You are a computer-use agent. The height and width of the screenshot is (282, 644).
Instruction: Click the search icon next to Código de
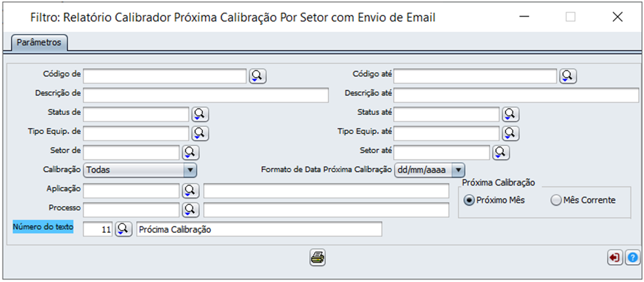tap(257, 76)
